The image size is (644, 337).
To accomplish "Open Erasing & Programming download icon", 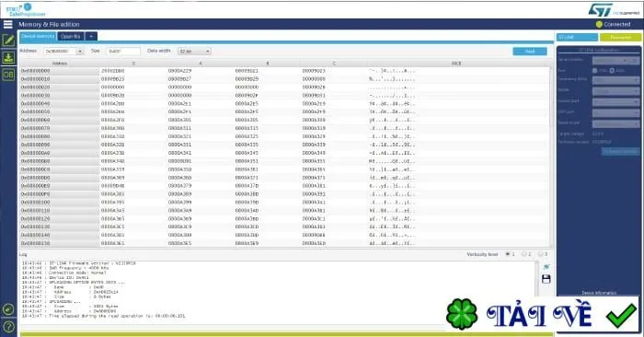I will 8,57.
